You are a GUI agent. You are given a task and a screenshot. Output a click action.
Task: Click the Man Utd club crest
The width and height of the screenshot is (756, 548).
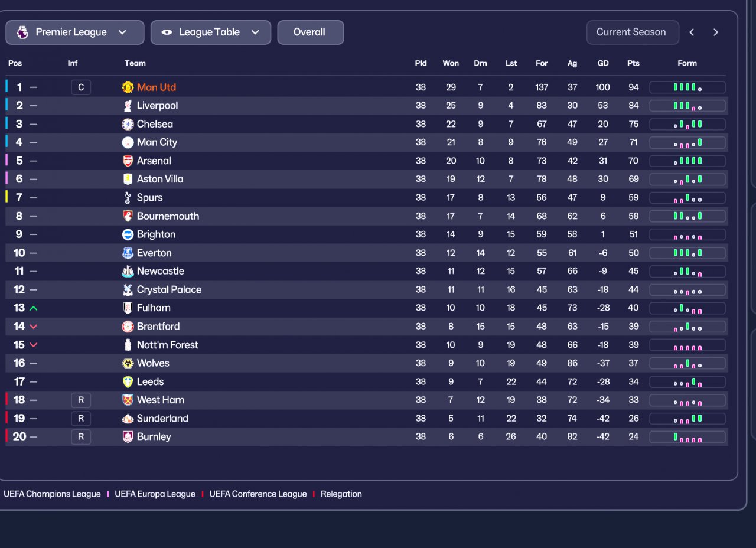coord(128,87)
